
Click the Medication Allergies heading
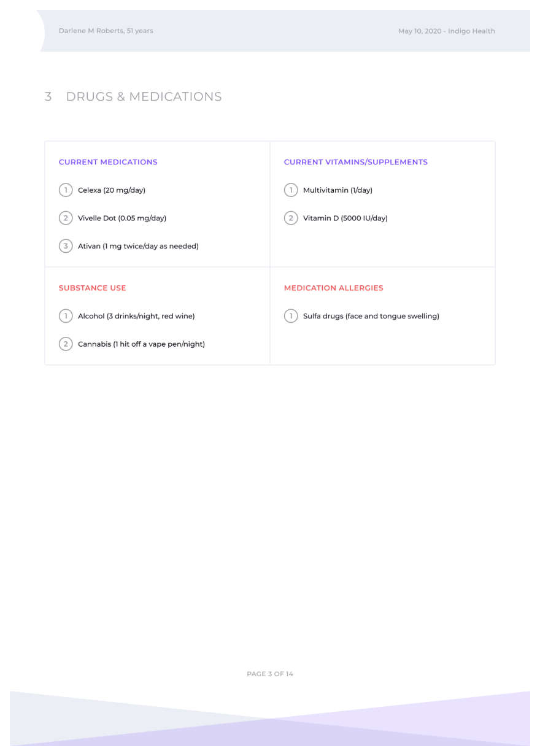(x=333, y=288)
